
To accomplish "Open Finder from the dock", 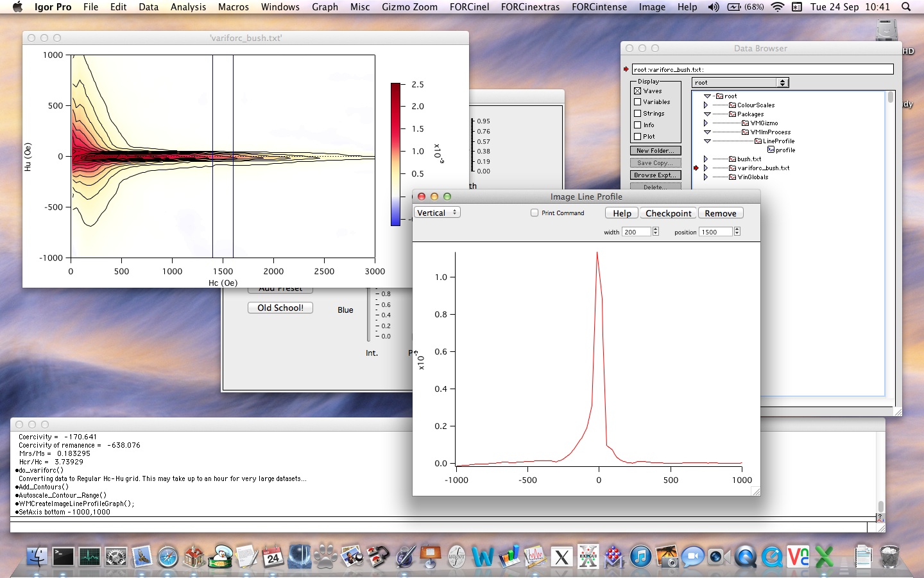I will (x=37, y=557).
